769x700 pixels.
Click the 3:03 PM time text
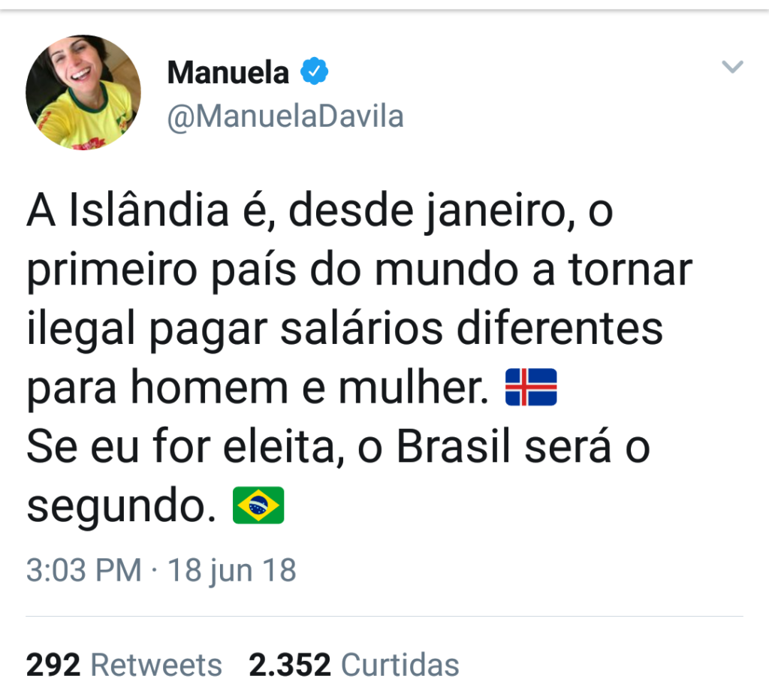pyautogui.click(x=83, y=571)
